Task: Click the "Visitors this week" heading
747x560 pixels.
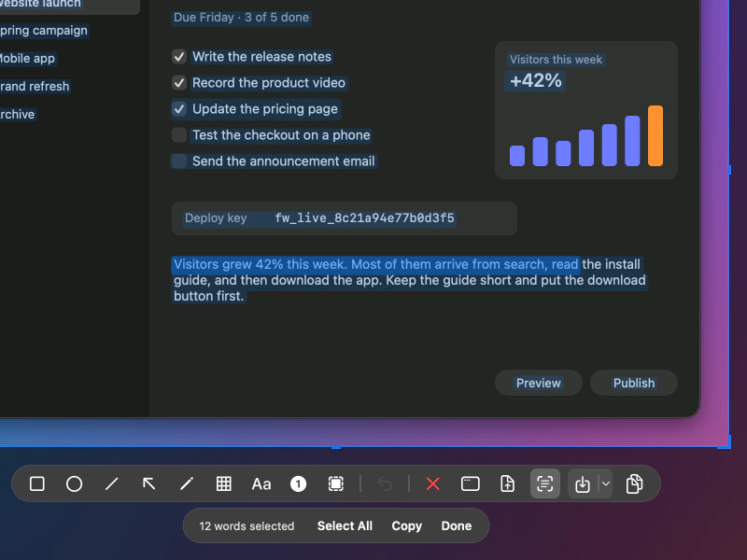Action: [x=556, y=60]
